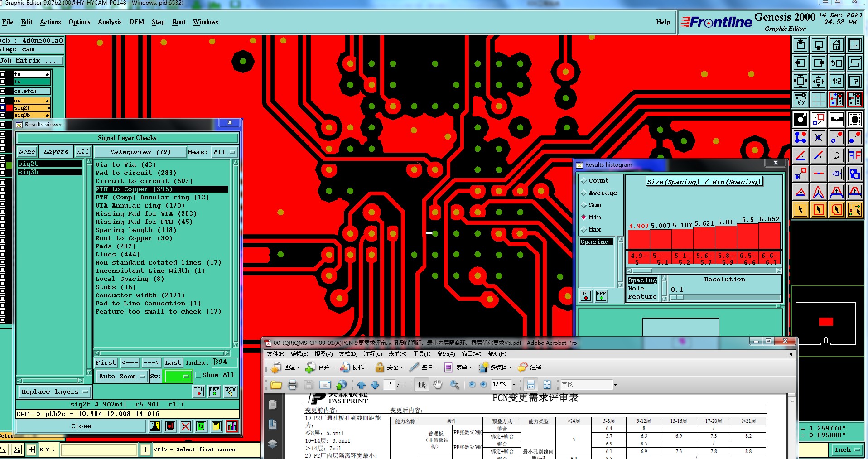This screenshot has width=868, height=459.
Task: Open the Replace layers dropdown
Action: coord(54,392)
